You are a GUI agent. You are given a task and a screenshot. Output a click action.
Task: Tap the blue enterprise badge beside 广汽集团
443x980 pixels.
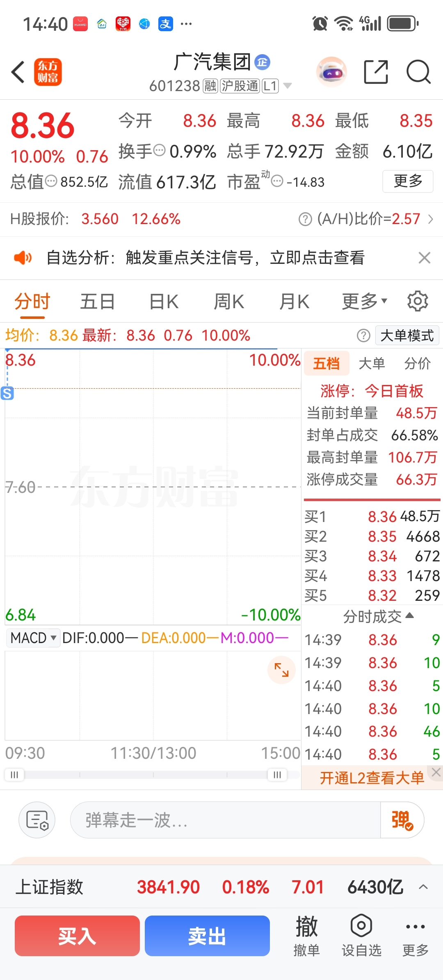(263, 62)
